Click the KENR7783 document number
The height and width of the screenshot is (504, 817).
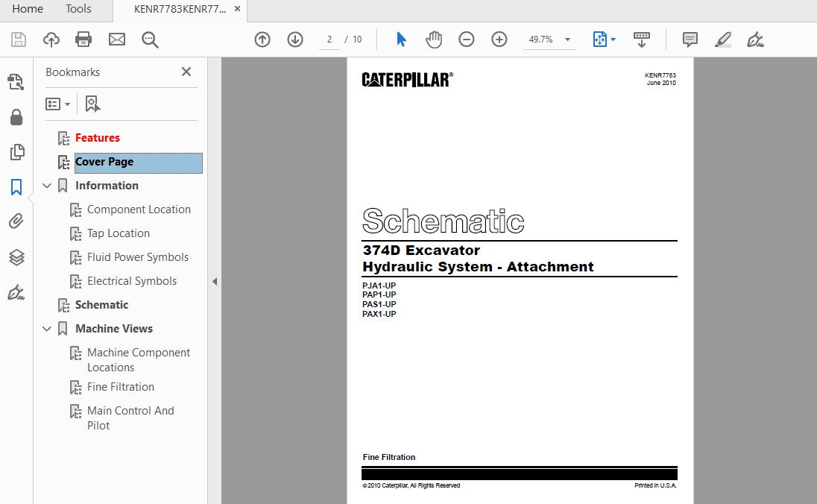[660, 75]
